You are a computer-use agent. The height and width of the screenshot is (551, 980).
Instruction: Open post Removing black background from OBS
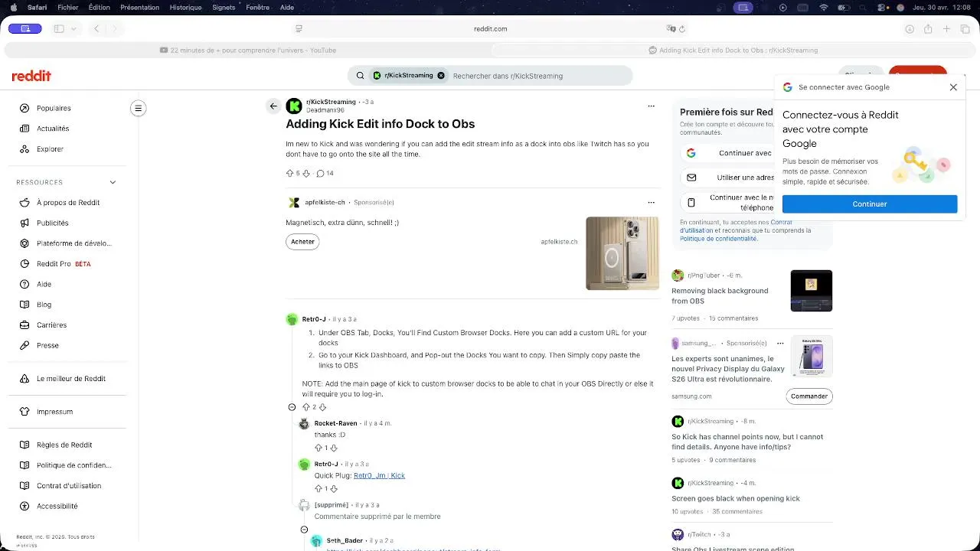(720, 296)
